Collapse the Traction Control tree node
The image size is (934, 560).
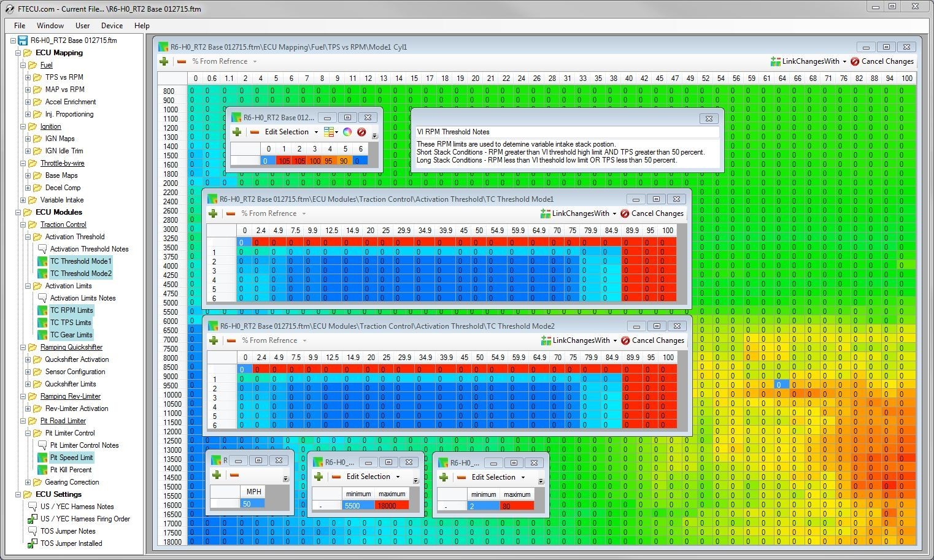coord(23,224)
